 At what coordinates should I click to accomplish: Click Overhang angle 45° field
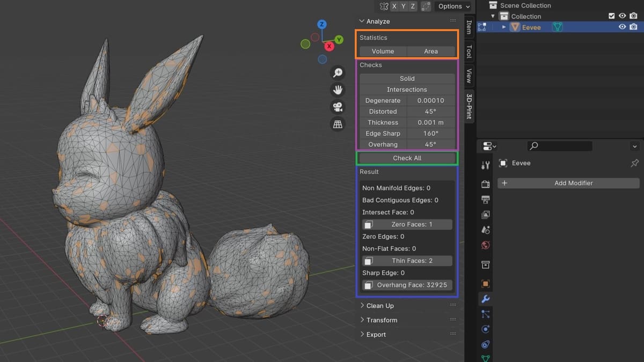point(431,145)
